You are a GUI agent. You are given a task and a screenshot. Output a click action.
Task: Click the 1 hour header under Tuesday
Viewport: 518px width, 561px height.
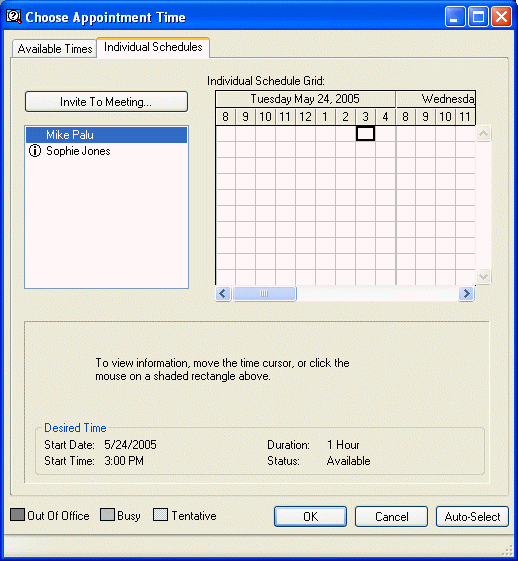point(325,117)
